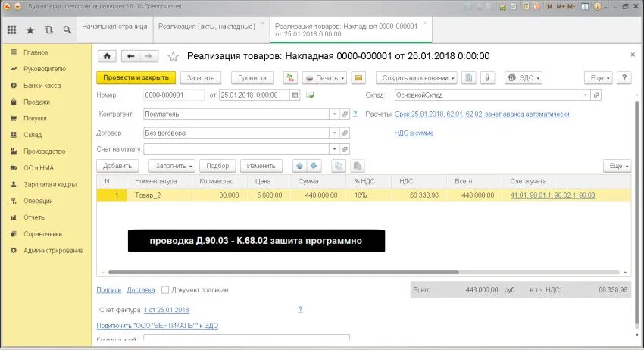Open the document report icon next to Создать на основании
644x350 pixels.
point(469,77)
